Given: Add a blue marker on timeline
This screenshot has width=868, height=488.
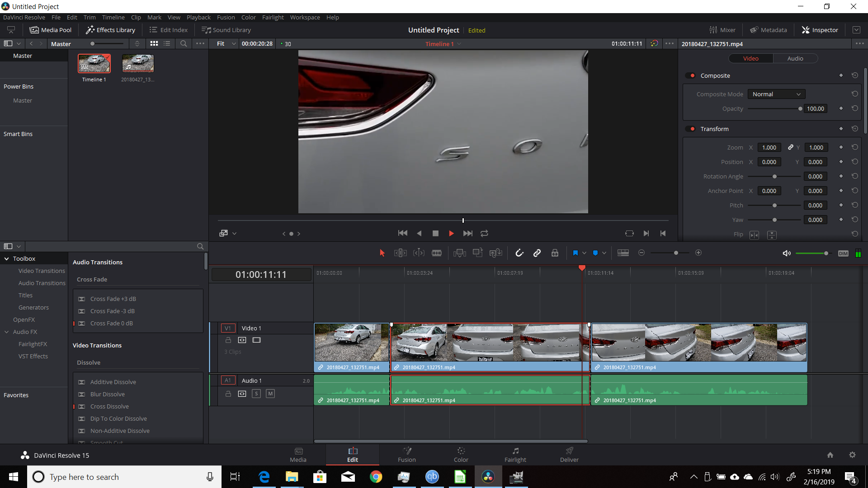Looking at the screenshot, I should [x=595, y=253].
